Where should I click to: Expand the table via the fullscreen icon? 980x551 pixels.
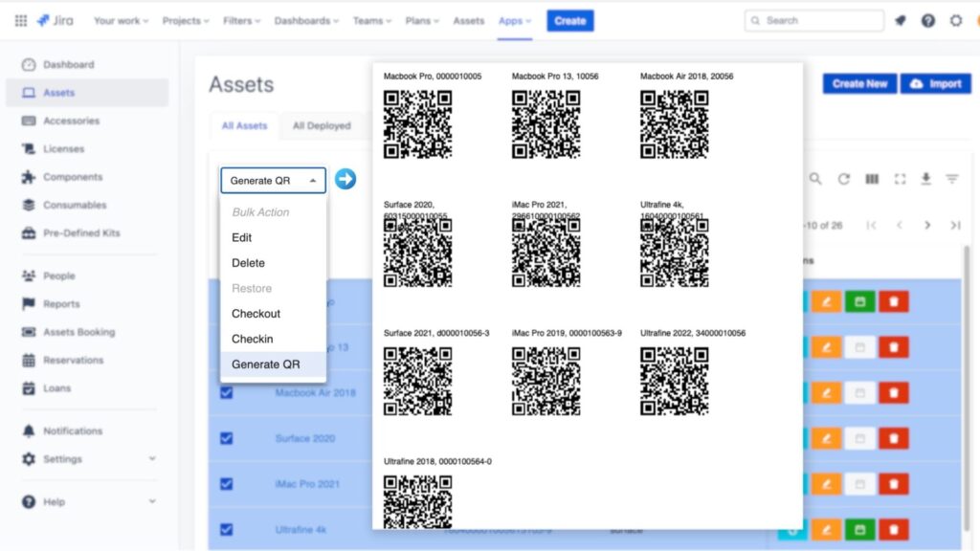(x=900, y=179)
